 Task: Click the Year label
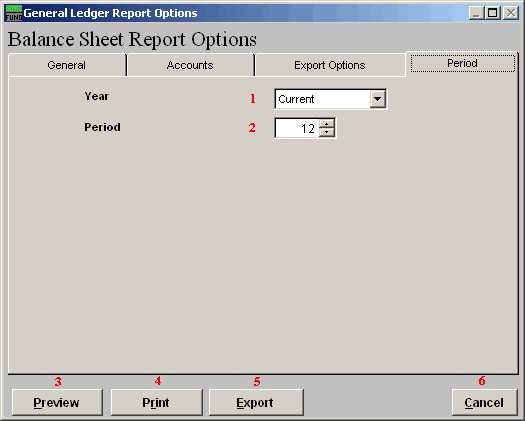coord(96,96)
